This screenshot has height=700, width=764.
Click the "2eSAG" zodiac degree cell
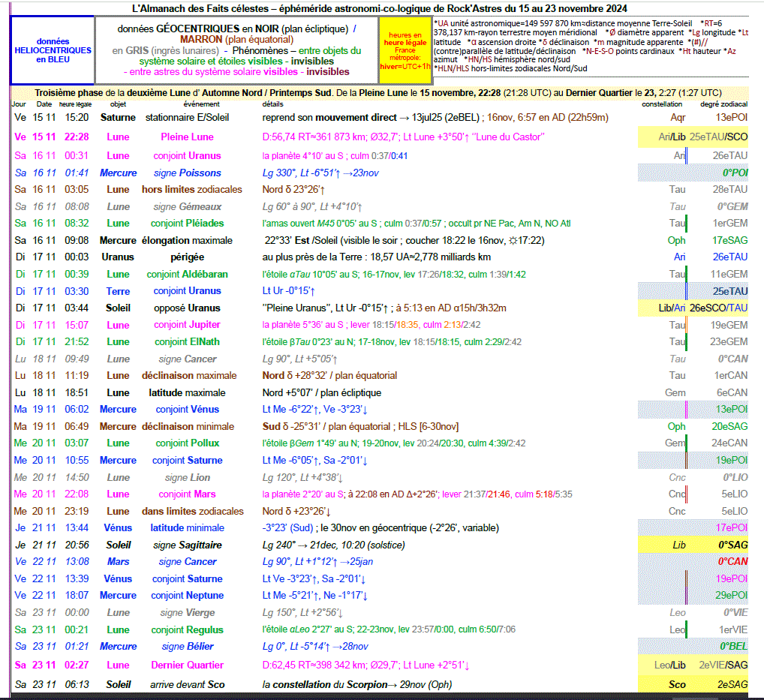pos(732,685)
